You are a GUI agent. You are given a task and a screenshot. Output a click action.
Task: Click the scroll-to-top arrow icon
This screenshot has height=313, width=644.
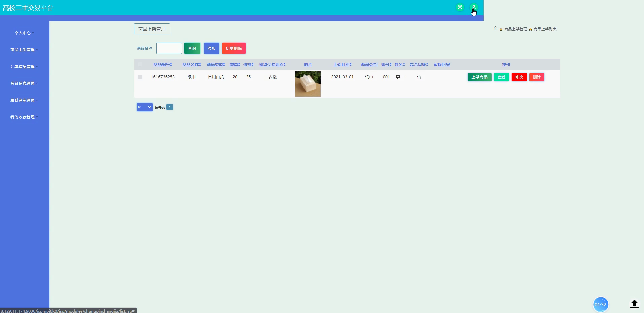click(x=634, y=304)
